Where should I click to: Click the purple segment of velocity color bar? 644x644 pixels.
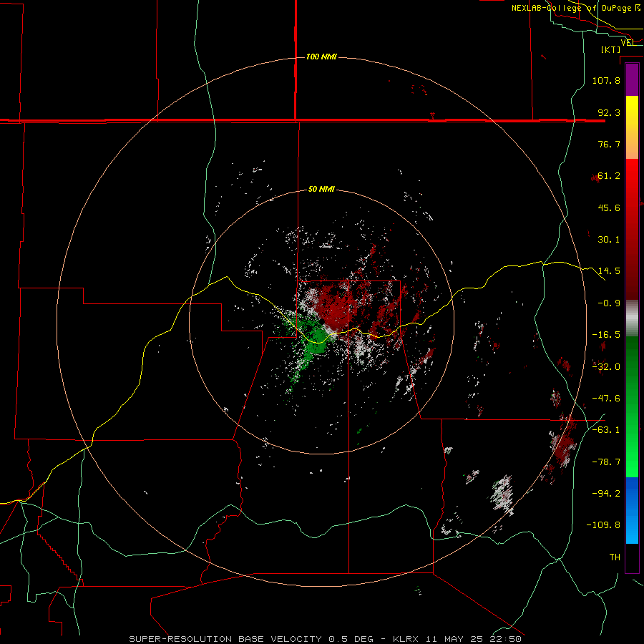632,80
